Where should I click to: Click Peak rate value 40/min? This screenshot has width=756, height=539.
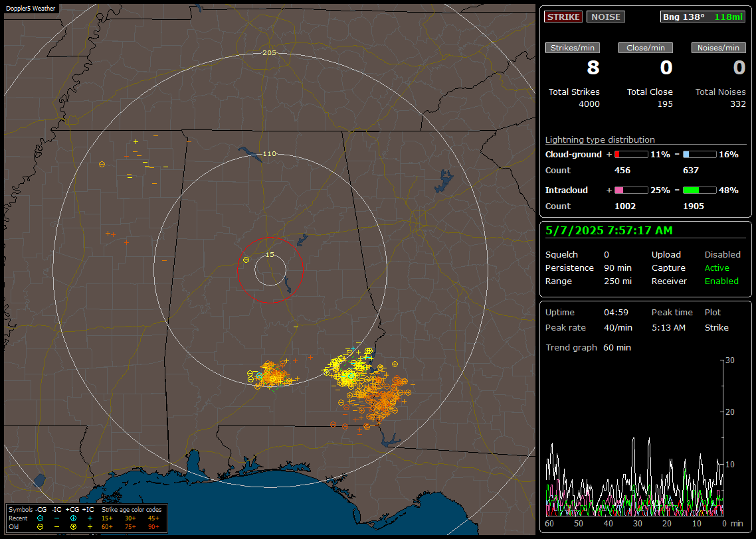618,327
